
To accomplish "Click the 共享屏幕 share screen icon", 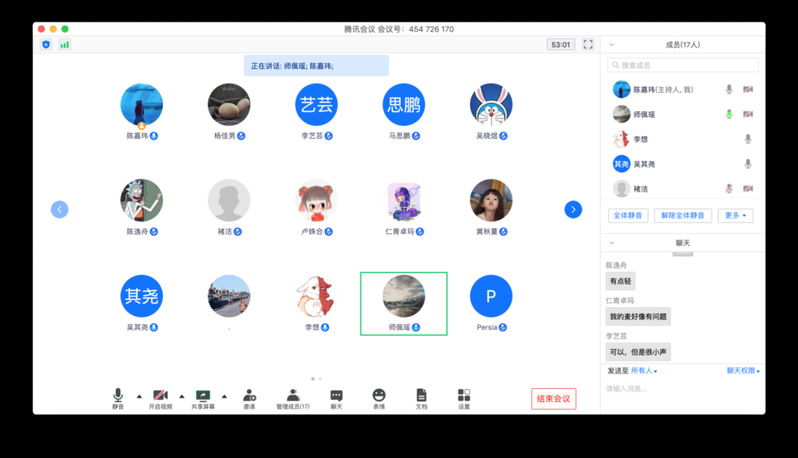I will coord(203,397).
